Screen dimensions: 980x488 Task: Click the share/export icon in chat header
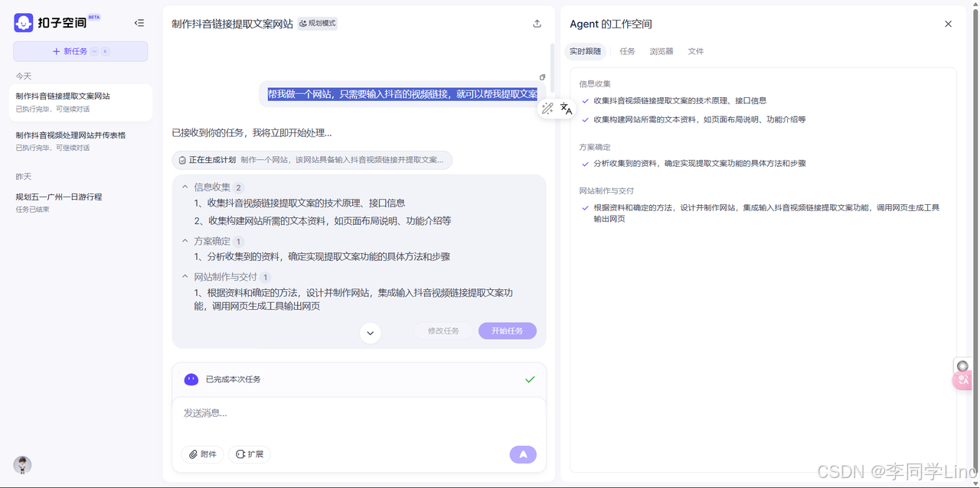[537, 24]
